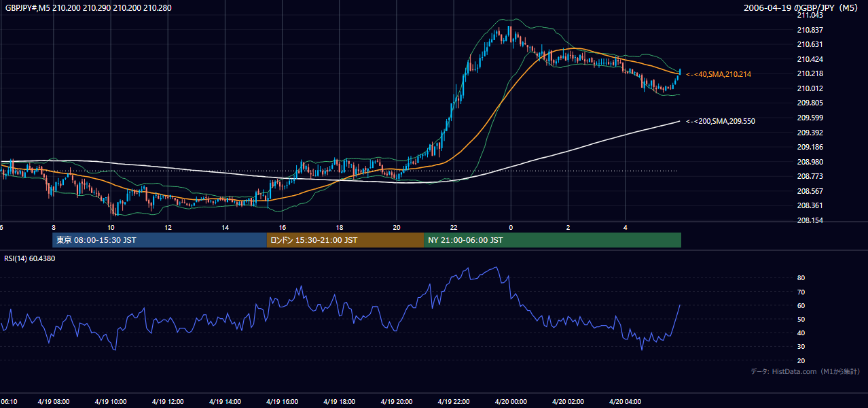Click hour tick 16 under price chart

pyautogui.click(x=282, y=227)
